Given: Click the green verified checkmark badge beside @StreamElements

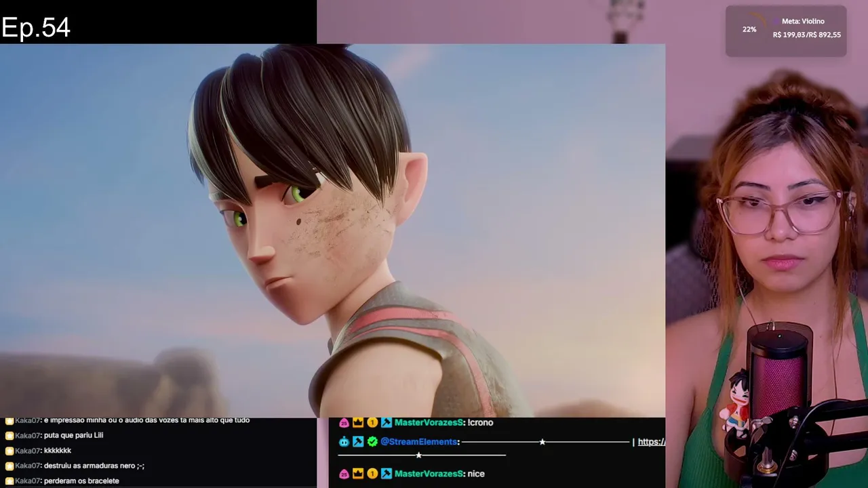Looking at the screenshot, I should point(372,442).
